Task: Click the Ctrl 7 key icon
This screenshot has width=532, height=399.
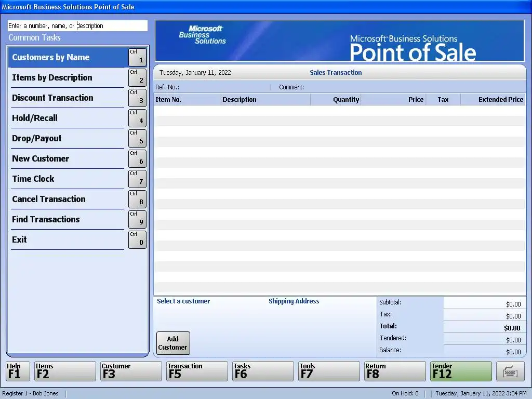Action: 137,179
